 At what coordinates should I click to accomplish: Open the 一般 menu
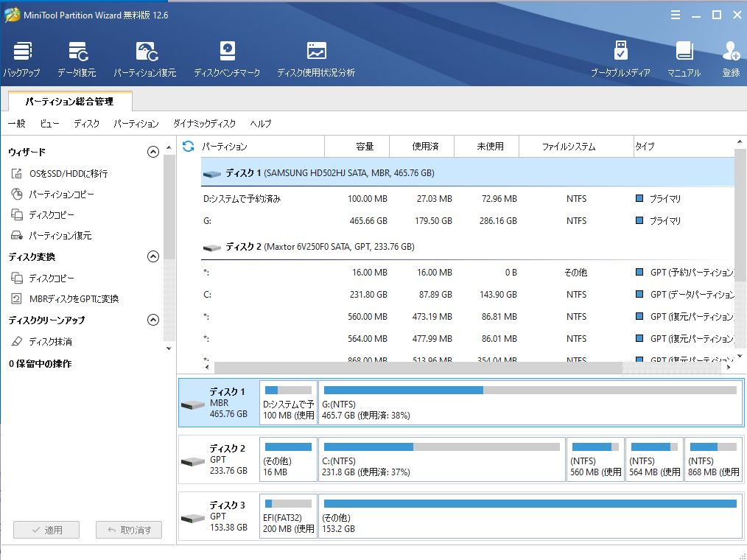tap(17, 124)
